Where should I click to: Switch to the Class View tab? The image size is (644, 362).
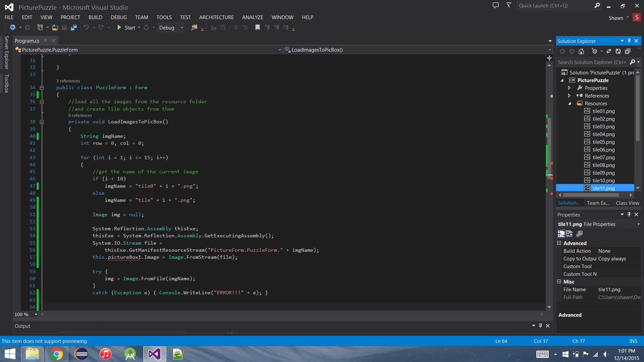click(x=627, y=203)
